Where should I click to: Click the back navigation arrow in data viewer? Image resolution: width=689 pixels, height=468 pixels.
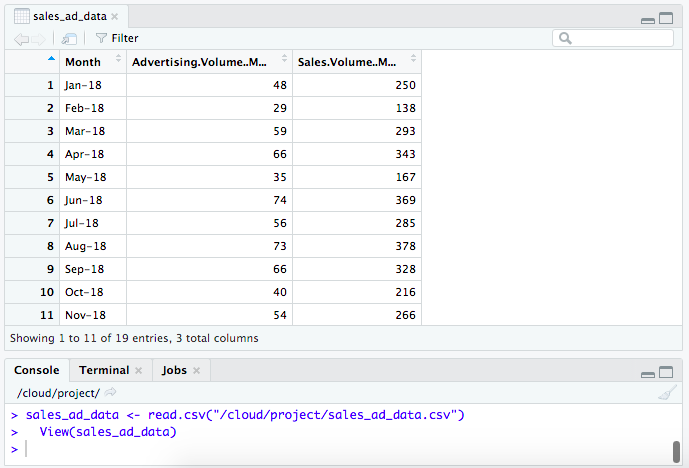[x=21, y=38]
